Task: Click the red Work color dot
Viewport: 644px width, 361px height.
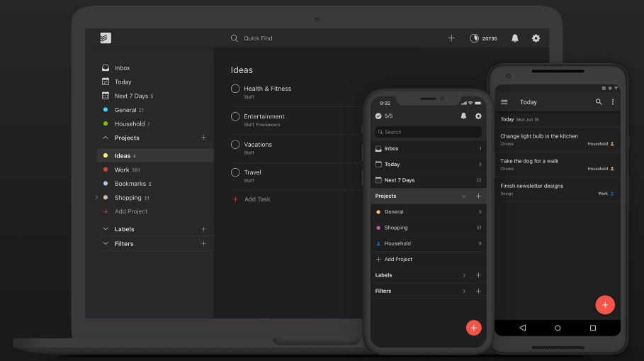Action: 106,170
